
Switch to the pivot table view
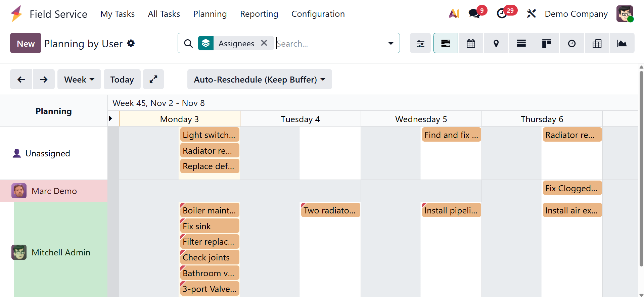(597, 43)
